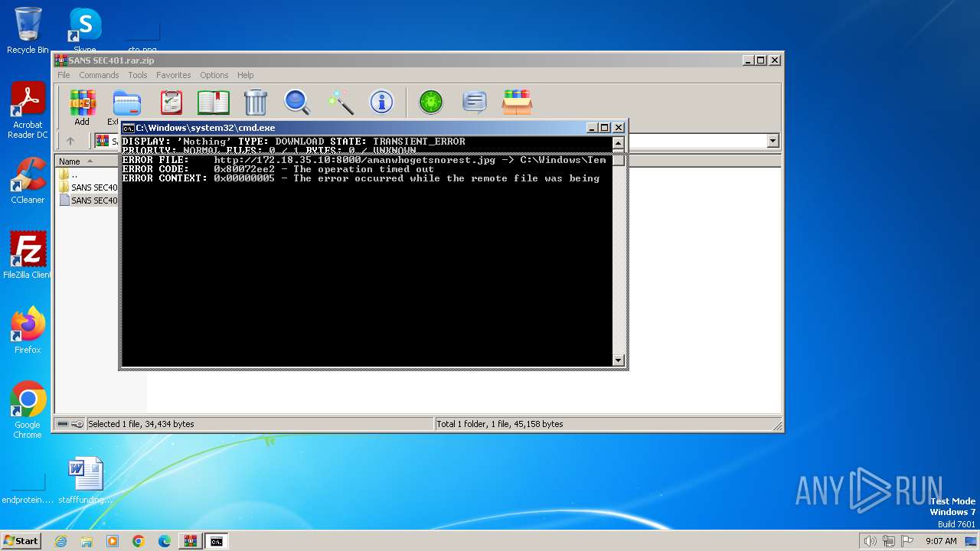Open the File menu in WinRAR
Image resolution: width=980 pixels, height=551 pixels.
point(64,75)
